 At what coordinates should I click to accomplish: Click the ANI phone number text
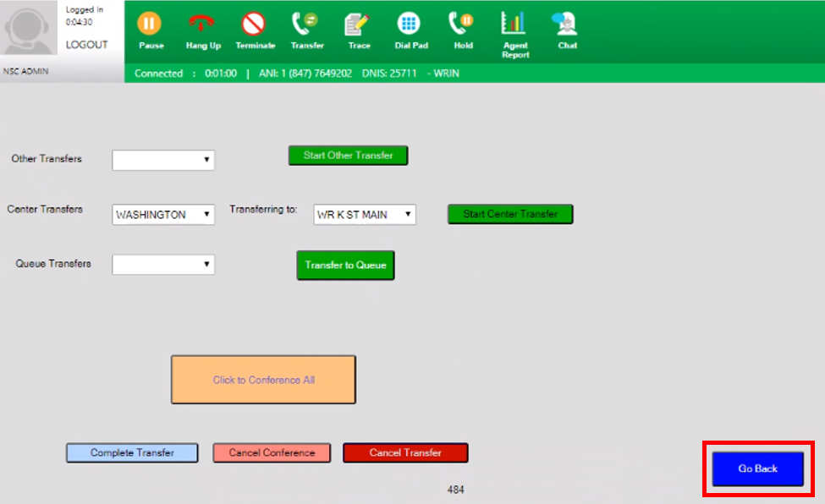pyautogui.click(x=305, y=74)
